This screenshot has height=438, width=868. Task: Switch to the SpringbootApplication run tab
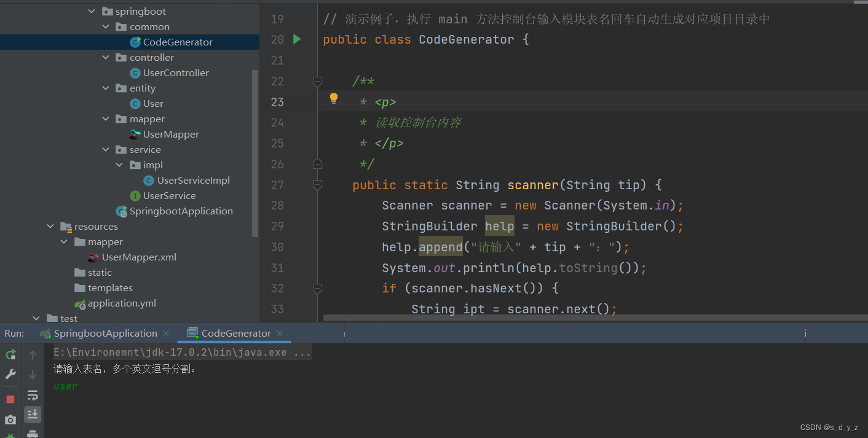(x=106, y=333)
